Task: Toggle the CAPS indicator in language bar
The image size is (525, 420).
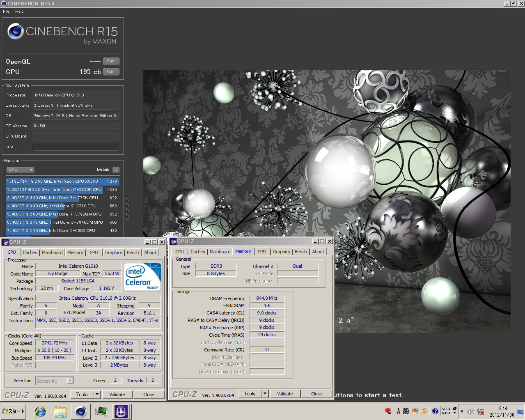Action: pos(446,409)
